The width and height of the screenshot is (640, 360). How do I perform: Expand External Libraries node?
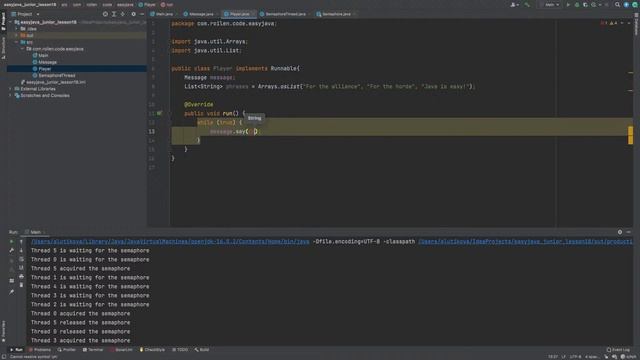[11, 89]
